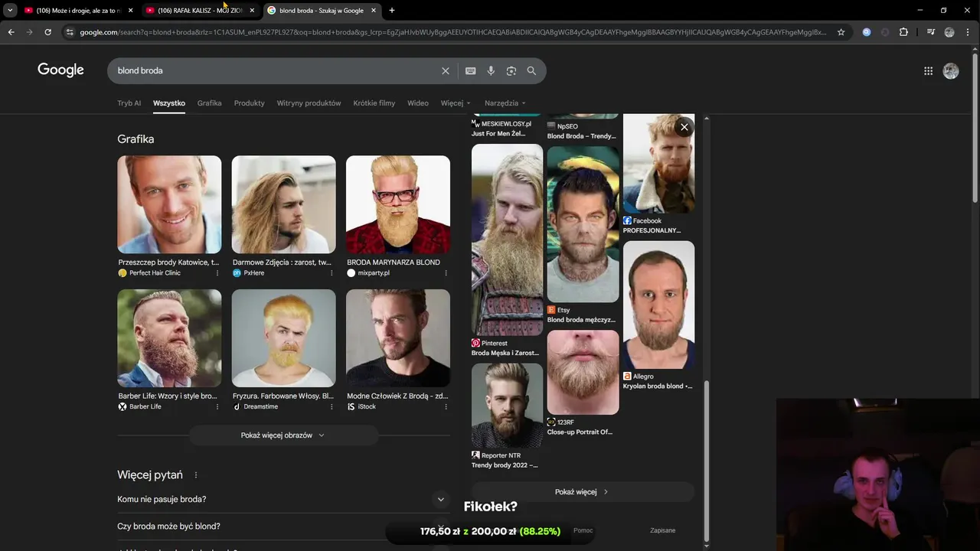Open the Wideo tab
Screen dimensions: 980x551
tap(418, 103)
